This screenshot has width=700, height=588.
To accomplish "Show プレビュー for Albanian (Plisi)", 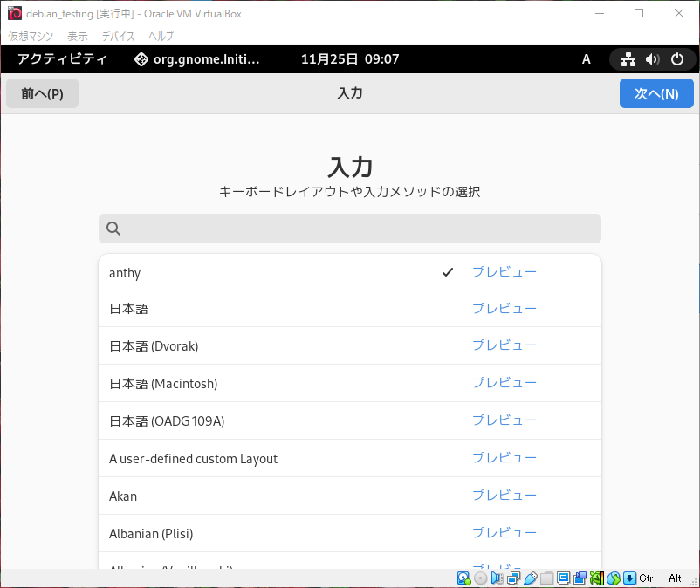I will (504, 533).
